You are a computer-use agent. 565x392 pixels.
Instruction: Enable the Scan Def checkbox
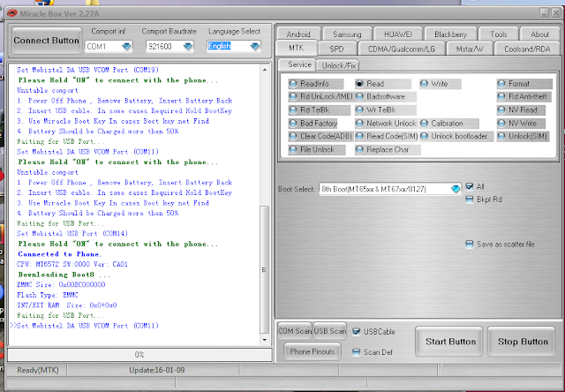pyautogui.click(x=356, y=352)
